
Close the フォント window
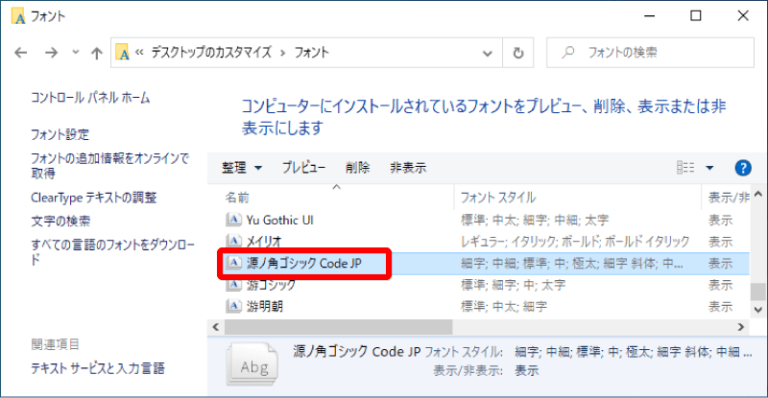coord(743,16)
